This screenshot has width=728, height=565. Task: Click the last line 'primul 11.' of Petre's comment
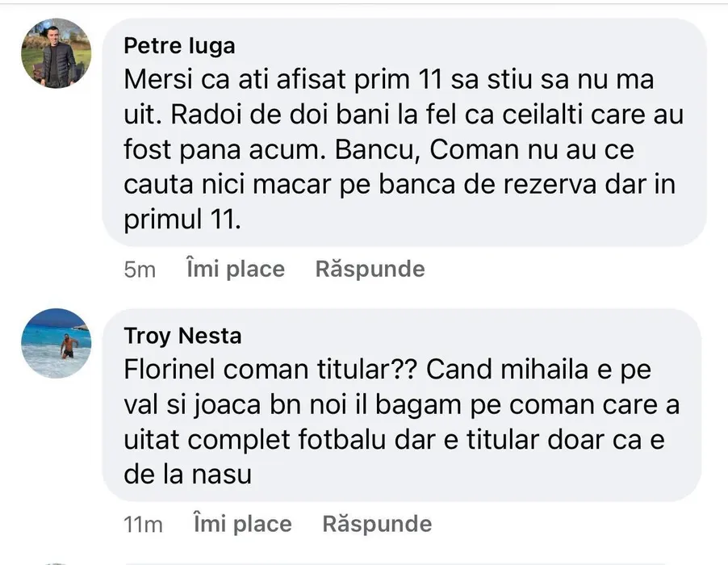[182, 220]
